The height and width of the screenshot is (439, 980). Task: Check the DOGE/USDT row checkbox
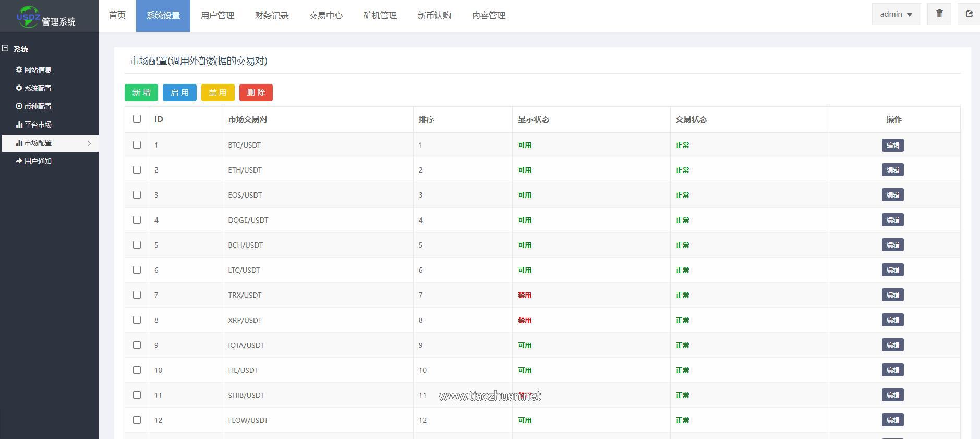(x=137, y=219)
